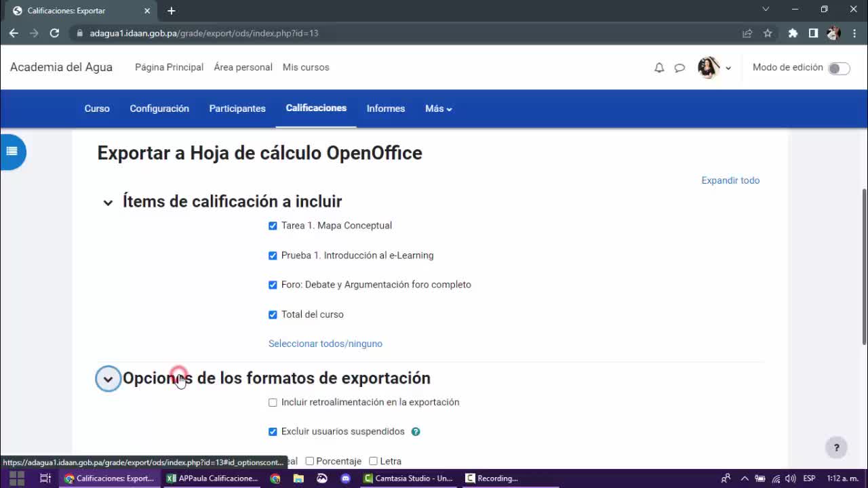868x488 pixels.
Task: Open the site information padlock
Action: (79, 33)
